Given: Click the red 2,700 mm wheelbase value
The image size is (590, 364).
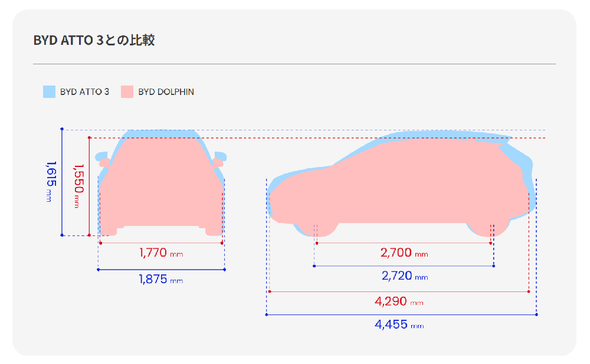Looking at the screenshot, I should pyautogui.click(x=404, y=253).
